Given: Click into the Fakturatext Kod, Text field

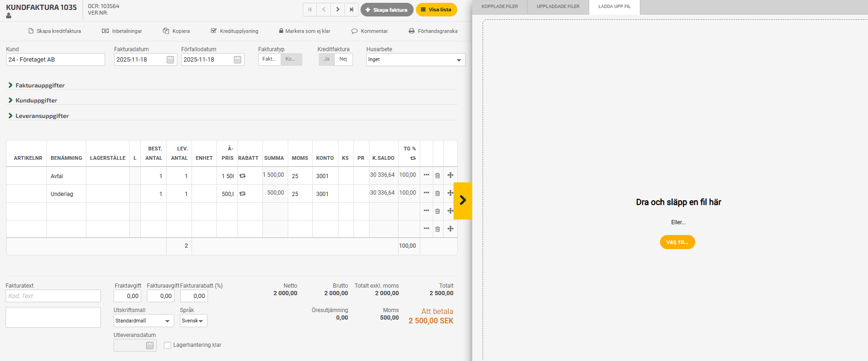Looking at the screenshot, I should [53, 296].
